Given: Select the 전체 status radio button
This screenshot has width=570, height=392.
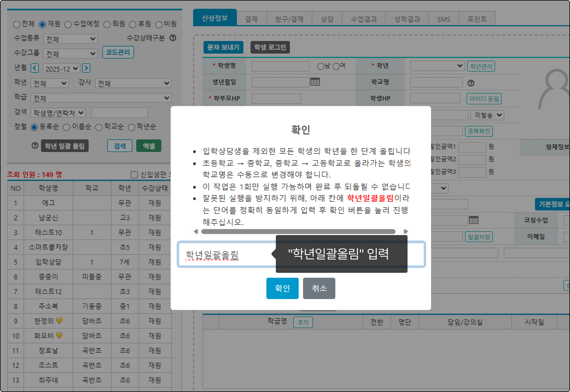Looking at the screenshot, I should click(17, 25).
